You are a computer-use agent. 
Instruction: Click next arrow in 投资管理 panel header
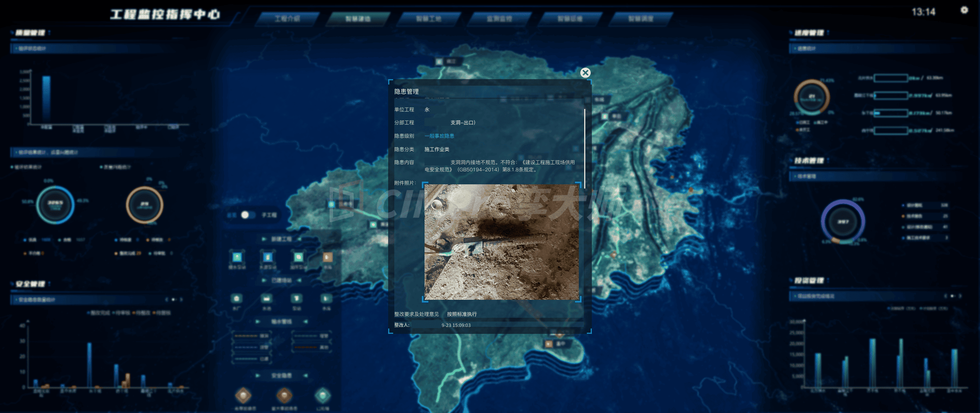960,296
